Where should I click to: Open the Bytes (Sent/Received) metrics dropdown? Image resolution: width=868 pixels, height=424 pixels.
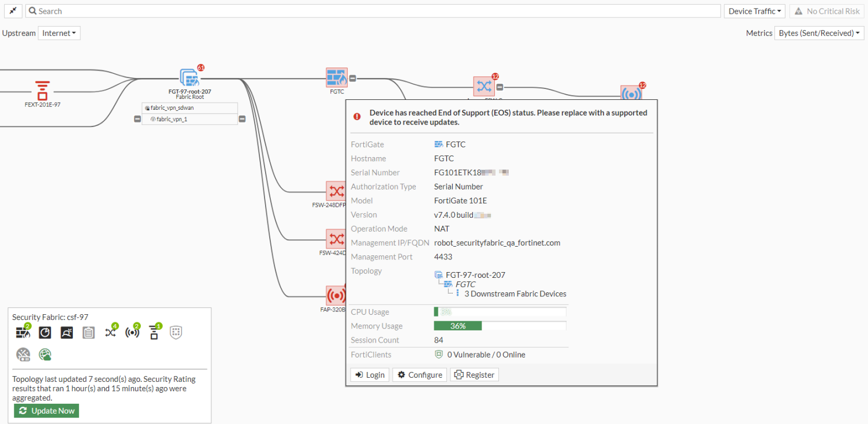[x=818, y=33]
